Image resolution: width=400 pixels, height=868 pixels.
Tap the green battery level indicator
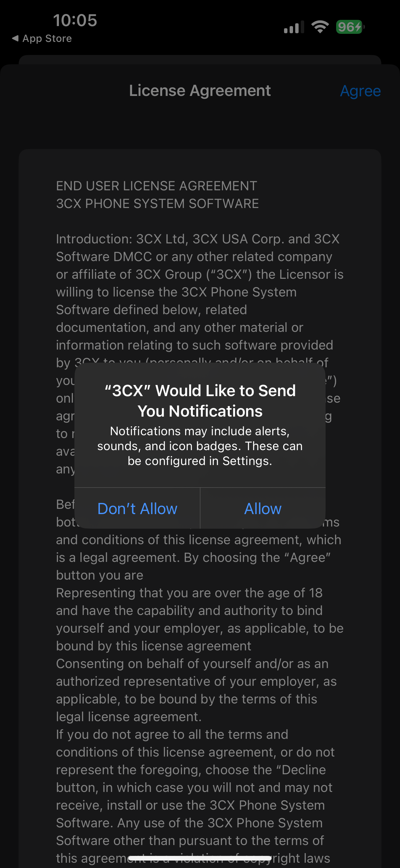[x=350, y=27]
